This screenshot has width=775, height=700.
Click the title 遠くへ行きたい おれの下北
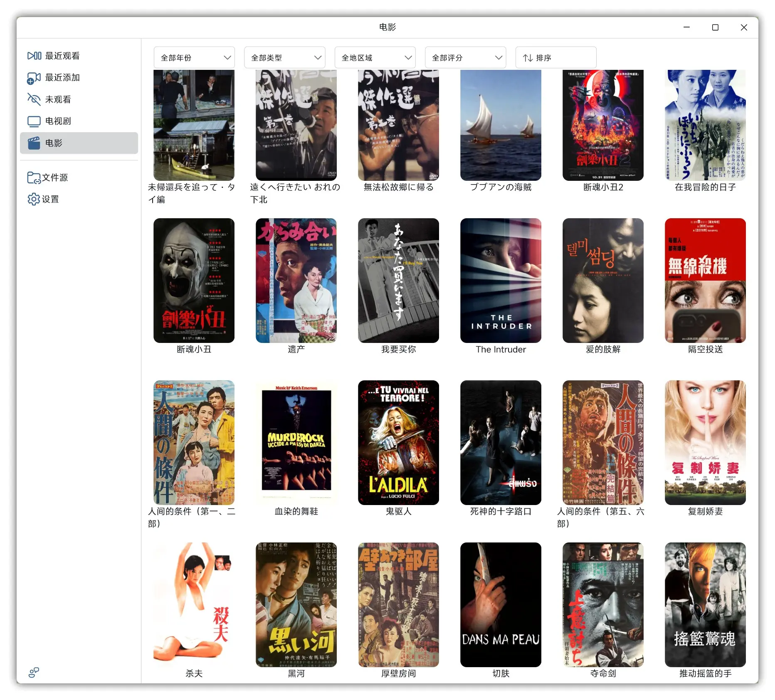[295, 193]
